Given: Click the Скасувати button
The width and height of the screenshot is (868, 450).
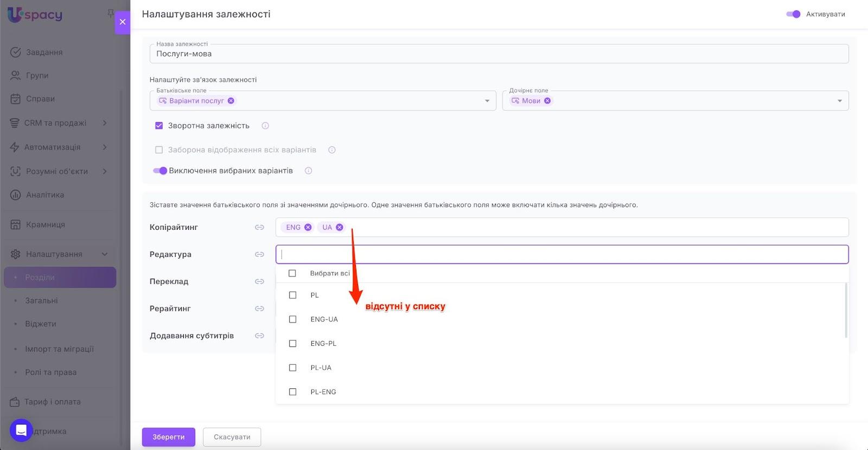Looking at the screenshot, I should (232, 437).
